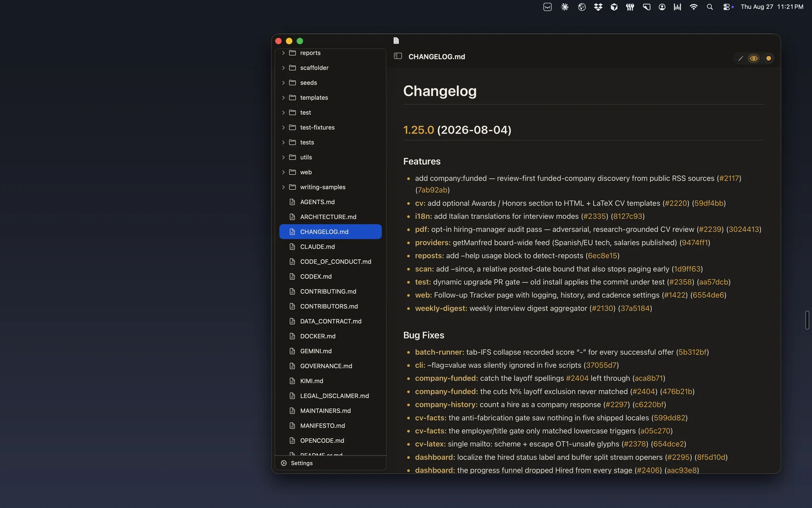
Task: Follow issue link #2335
Action: point(594,216)
